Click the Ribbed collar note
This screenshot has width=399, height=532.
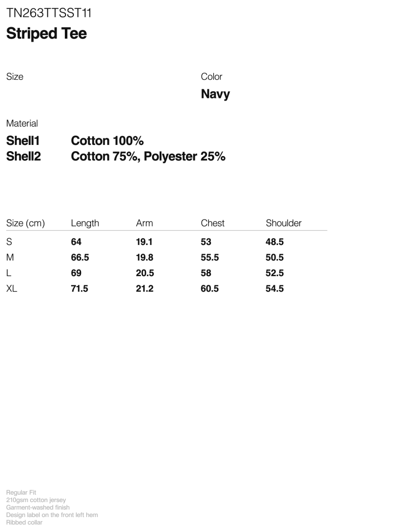24,522
